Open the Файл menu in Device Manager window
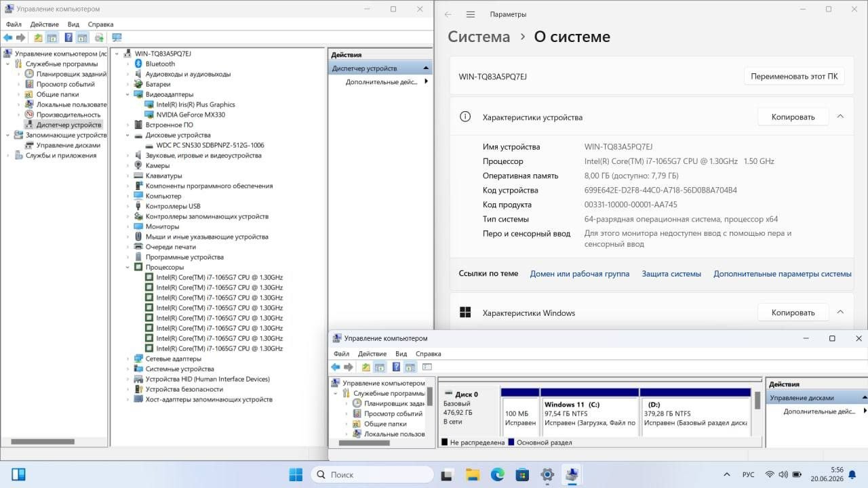This screenshot has width=868, height=488. tap(14, 24)
